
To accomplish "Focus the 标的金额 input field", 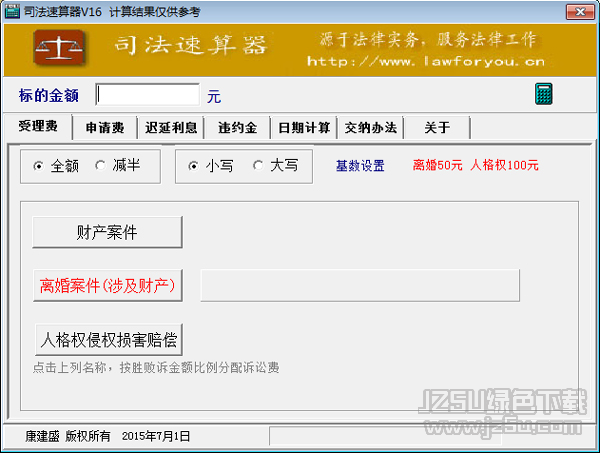I will pyautogui.click(x=148, y=95).
